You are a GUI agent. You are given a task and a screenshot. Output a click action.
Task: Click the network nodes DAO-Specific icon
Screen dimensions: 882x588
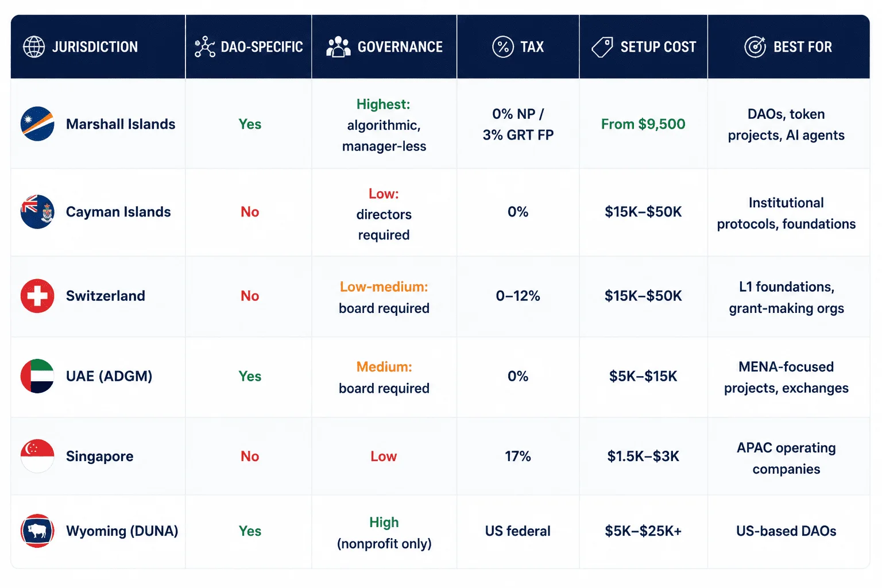click(x=204, y=47)
